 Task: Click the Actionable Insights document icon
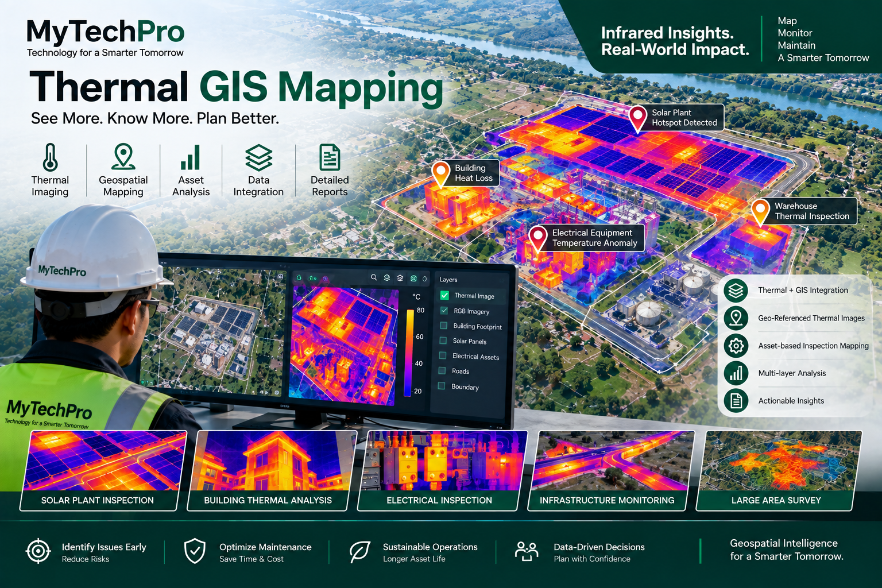[x=736, y=401]
